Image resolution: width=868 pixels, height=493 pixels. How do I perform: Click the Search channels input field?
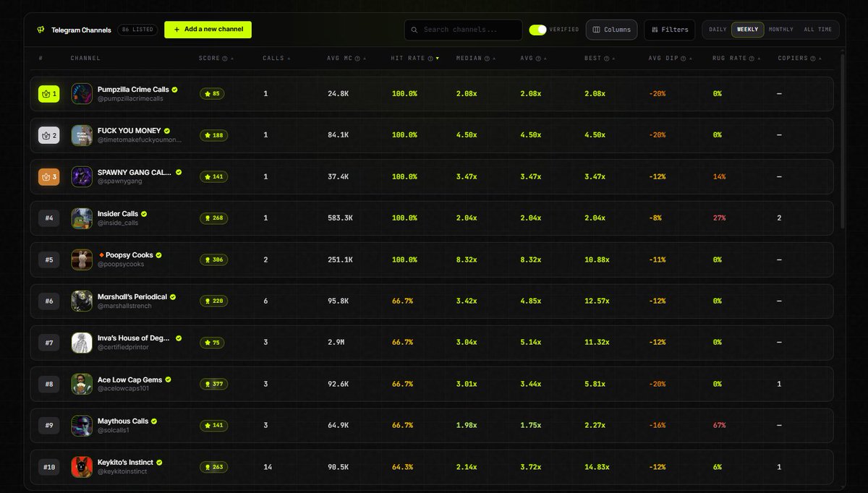point(463,30)
